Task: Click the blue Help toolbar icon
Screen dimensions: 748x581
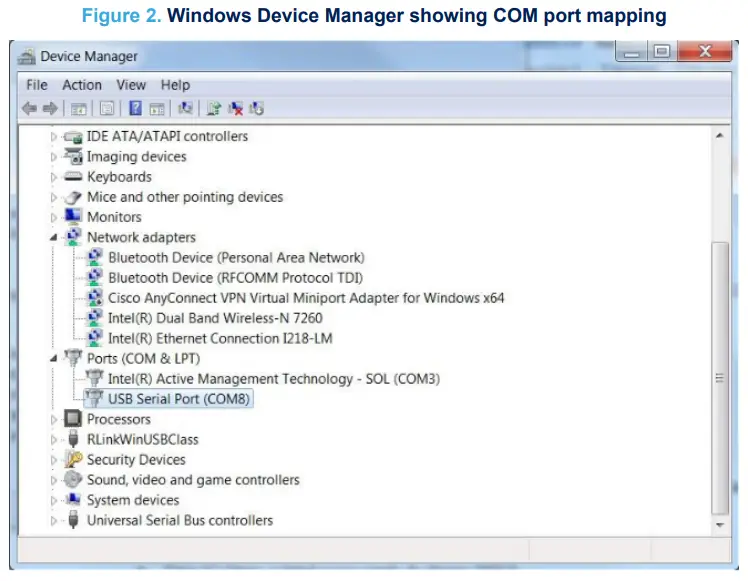Action: click(x=135, y=108)
